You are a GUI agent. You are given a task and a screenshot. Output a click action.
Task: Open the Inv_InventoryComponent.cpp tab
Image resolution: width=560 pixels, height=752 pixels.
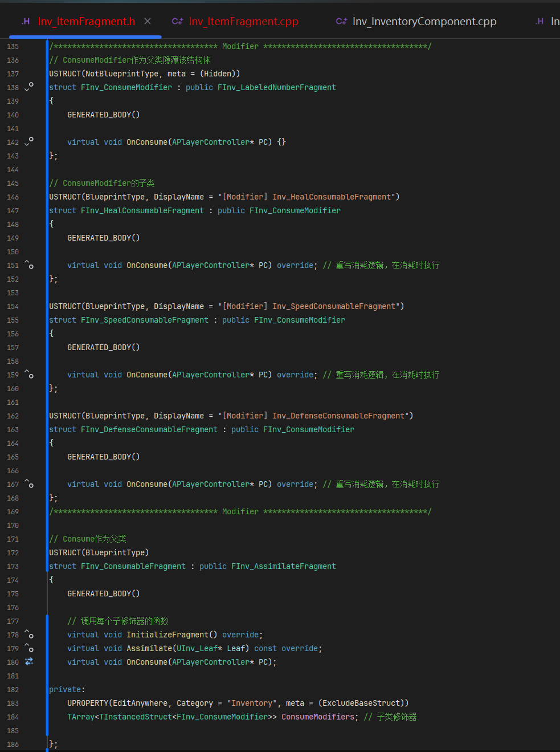tap(424, 21)
